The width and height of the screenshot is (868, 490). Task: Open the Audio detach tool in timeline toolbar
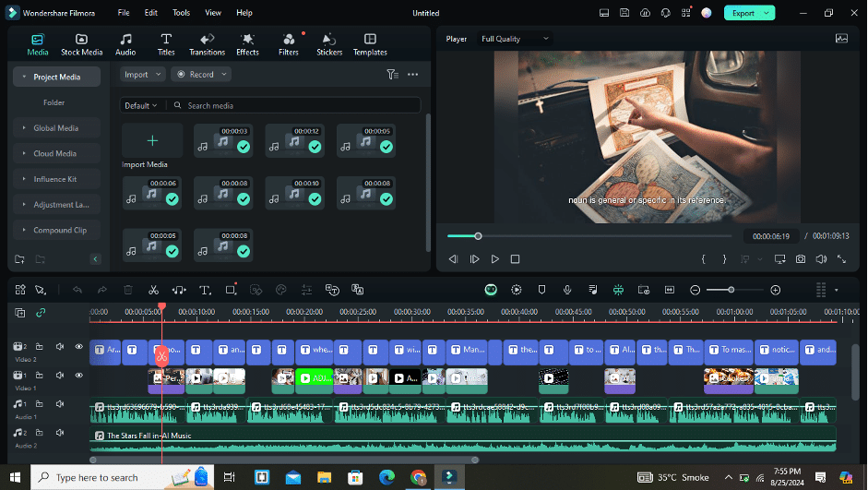[179, 290]
